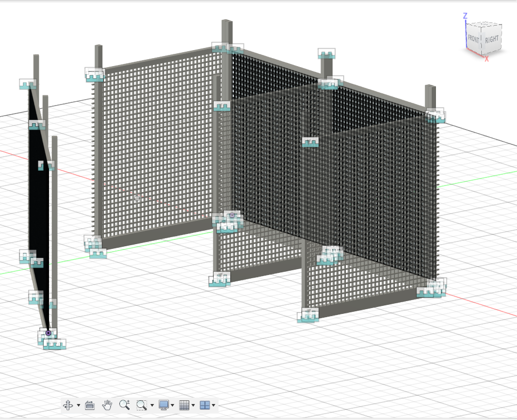Expand the Grid and Snaps dropdown arrow
Screen dimensions: 517x420
[x=193, y=405]
